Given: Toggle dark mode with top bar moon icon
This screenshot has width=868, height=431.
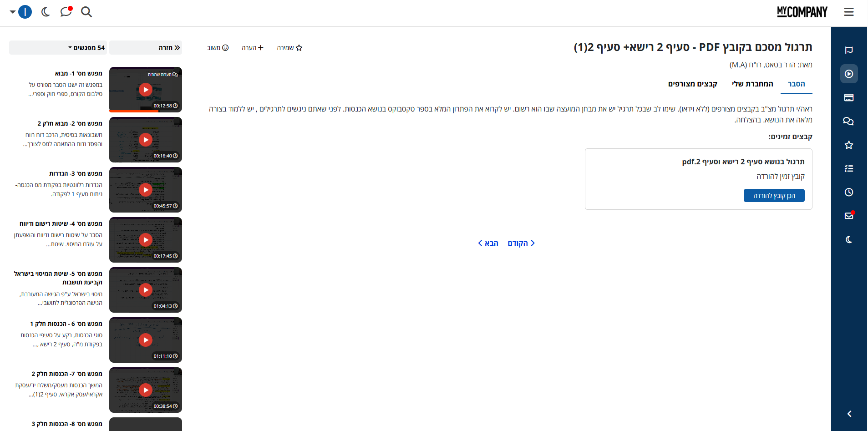Looking at the screenshot, I should 46,12.
